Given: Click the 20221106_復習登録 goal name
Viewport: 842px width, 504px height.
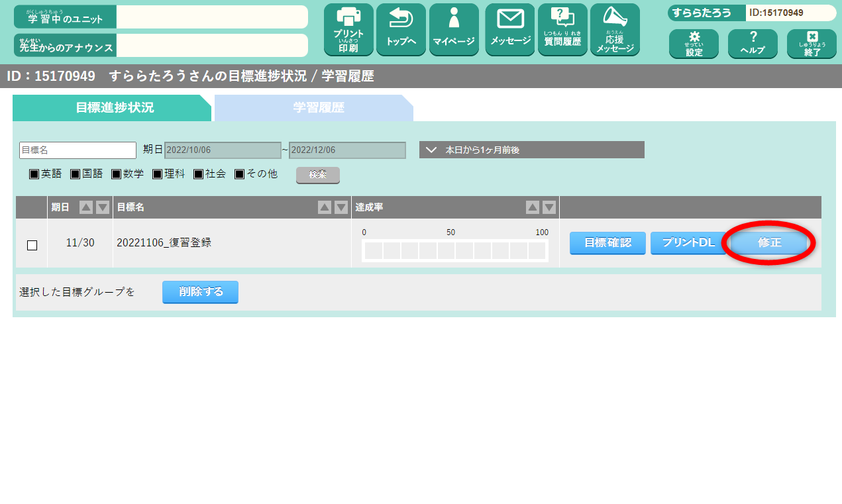Looking at the screenshot, I should point(164,242).
